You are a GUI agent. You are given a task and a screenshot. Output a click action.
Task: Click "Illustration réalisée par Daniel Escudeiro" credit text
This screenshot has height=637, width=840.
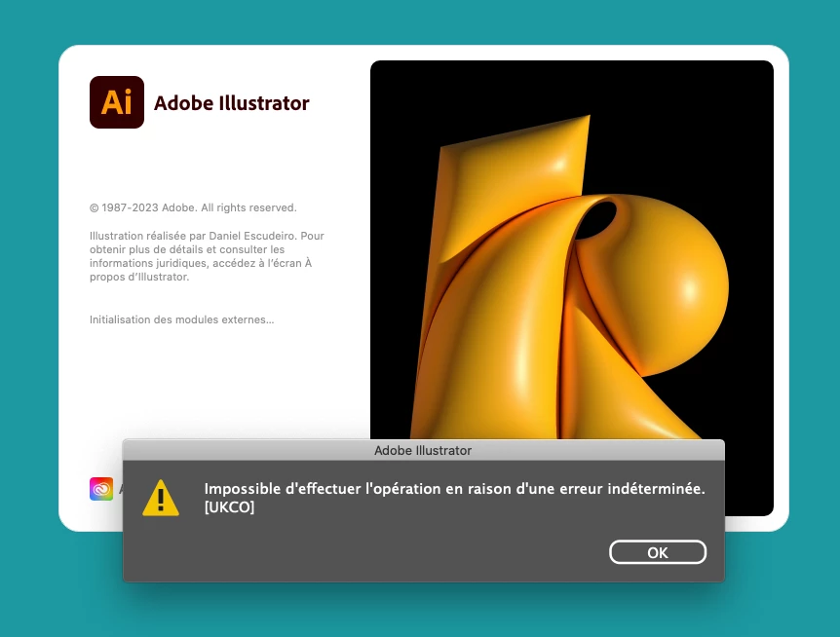pyautogui.click(x=193, y=236)
